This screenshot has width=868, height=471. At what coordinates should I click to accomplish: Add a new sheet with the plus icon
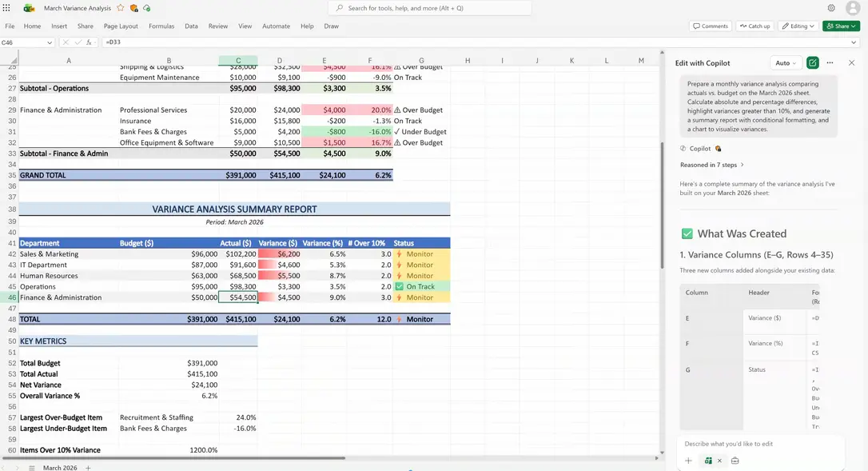click(x=88, y=468)
